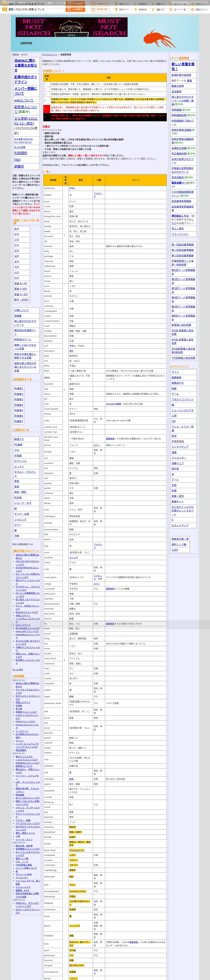This screenshot has height=980, width=210.
Task: Open the 深層ウェブ sub-content link
Action: pyautogui.click(x=178, y=463)
